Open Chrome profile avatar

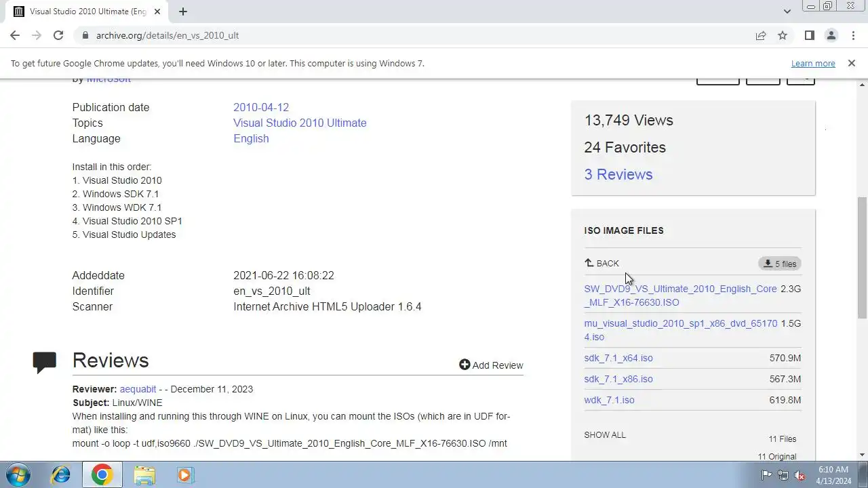pos(831,35)
